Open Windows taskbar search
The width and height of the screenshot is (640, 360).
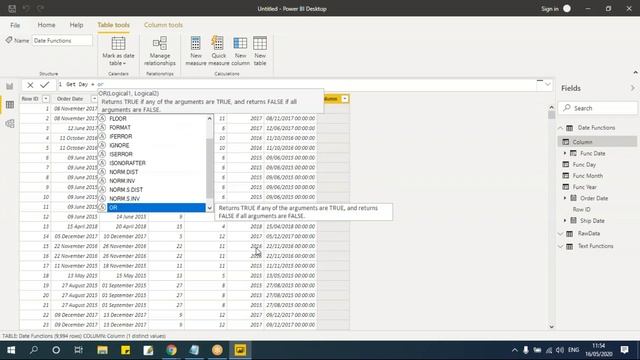[33, 350]
